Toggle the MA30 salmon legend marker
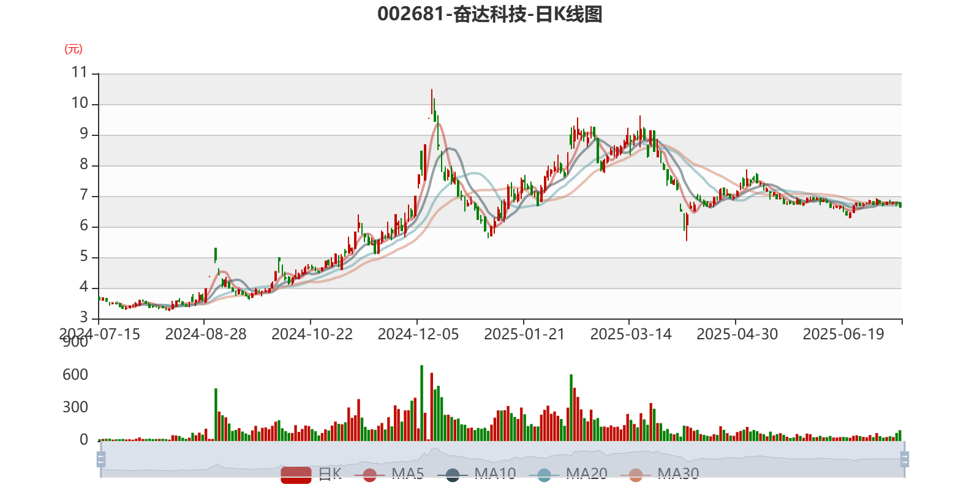Image resolution: width=980 pixels, height=490 pixels. (636, 474)
